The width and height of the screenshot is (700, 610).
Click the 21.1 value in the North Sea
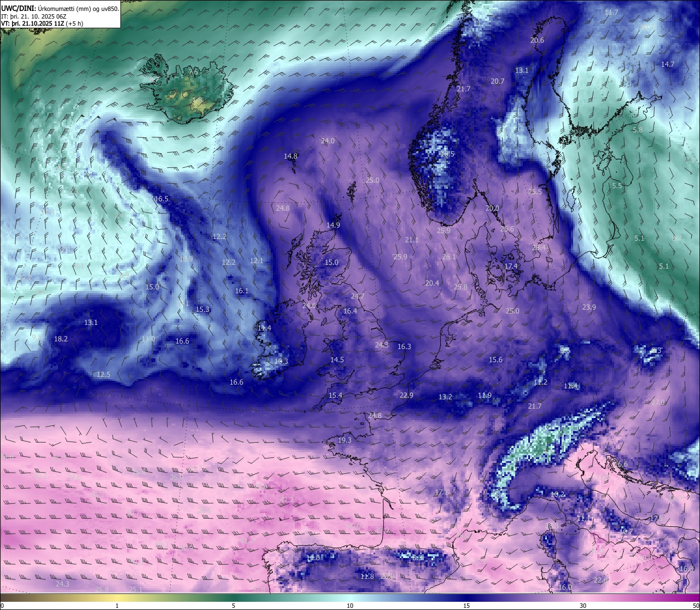412,240
